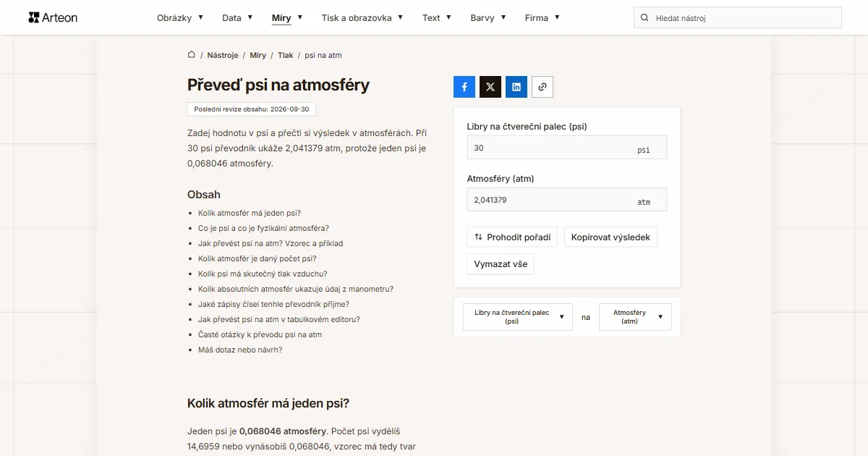Click 'Libry na čtvereční palec (psi)' field label
The image size is (868, 456).
click(x=527, y=127)
